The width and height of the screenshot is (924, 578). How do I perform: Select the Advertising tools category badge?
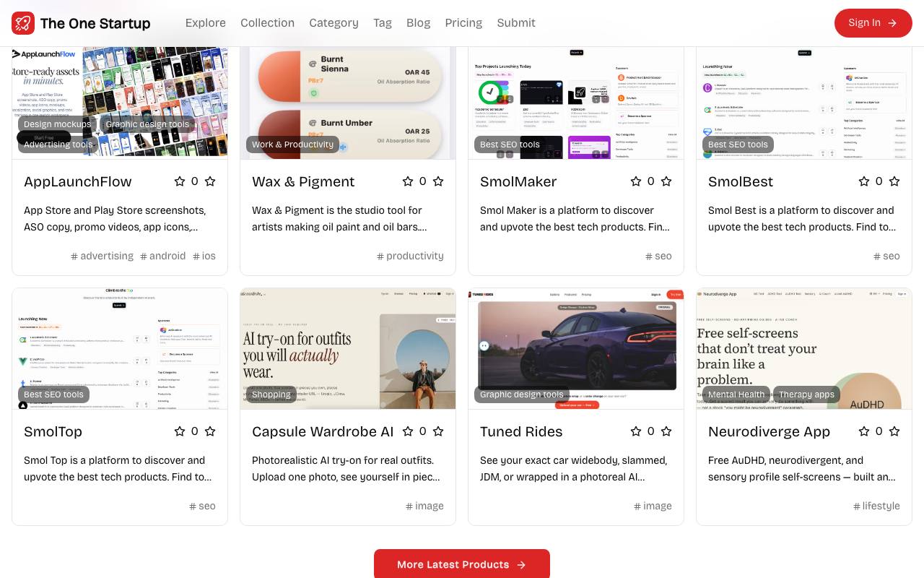(x=58, y=144)
